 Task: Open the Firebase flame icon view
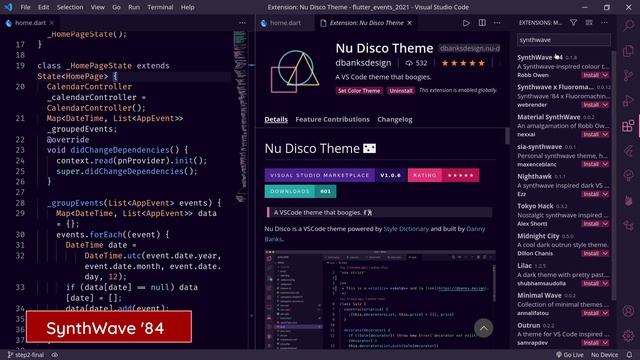coord(629,200)
